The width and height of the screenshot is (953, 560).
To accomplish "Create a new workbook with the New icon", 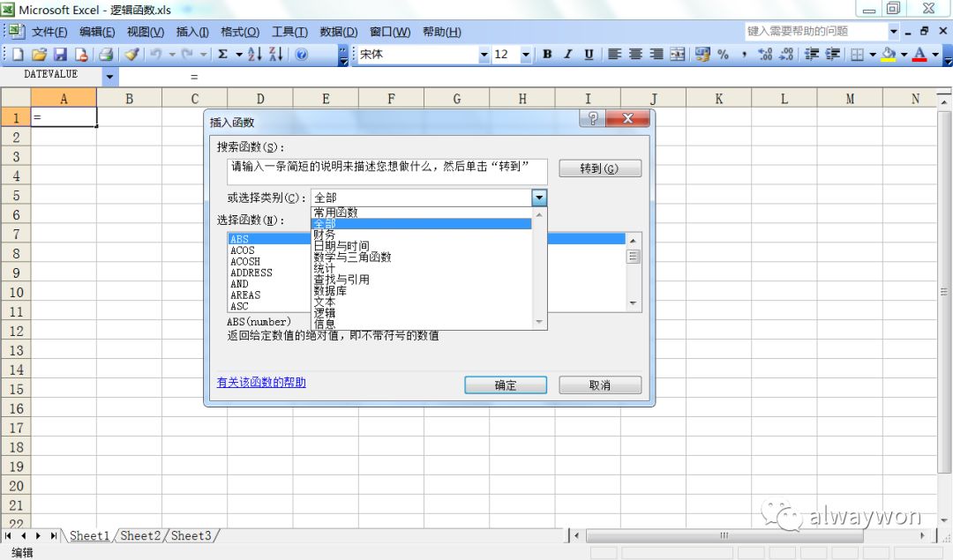I will tap(18, 55).
